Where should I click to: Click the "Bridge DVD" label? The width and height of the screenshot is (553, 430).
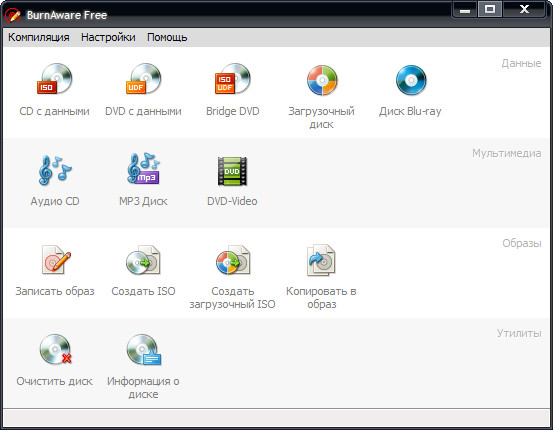(x=233, y=111)
